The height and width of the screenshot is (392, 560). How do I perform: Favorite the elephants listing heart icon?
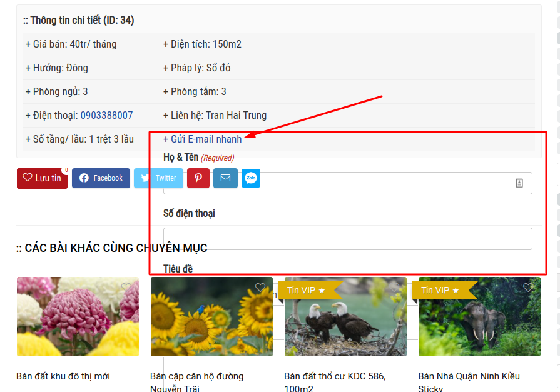(x=528, y=288)
